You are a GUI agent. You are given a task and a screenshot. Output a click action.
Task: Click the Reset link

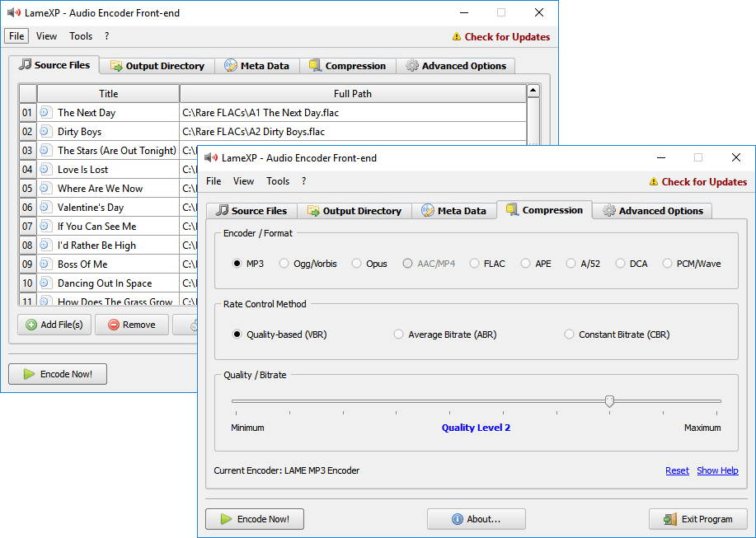[x=677, y=470]
